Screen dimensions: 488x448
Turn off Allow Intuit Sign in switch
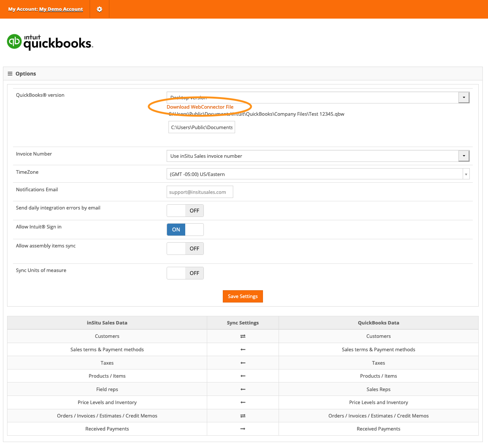(185, 230)
